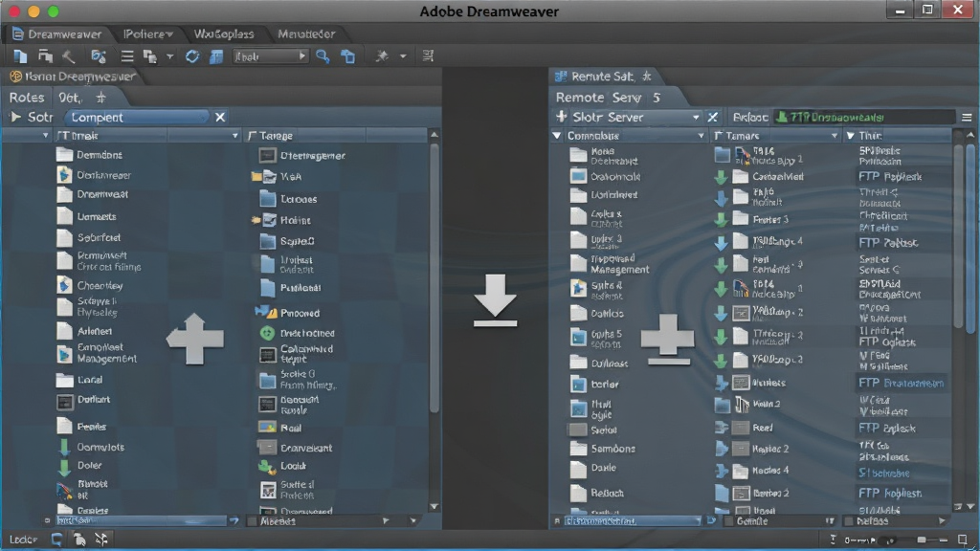Screen dimensions: 980x551
Task: Toggle the checkbox beside Gomite at bottom
Action: pyautogui.click(x=728, y=521)
